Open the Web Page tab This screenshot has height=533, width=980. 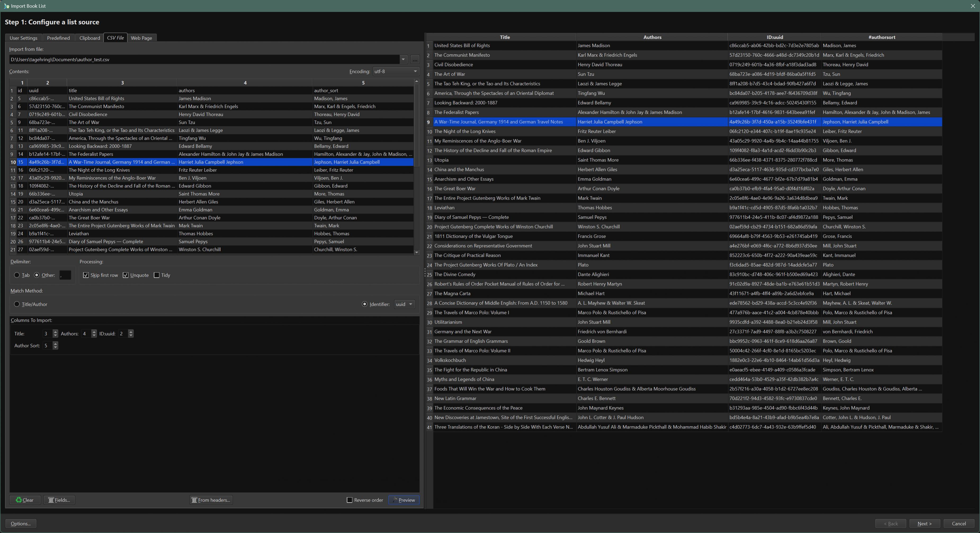coord(141,38)
